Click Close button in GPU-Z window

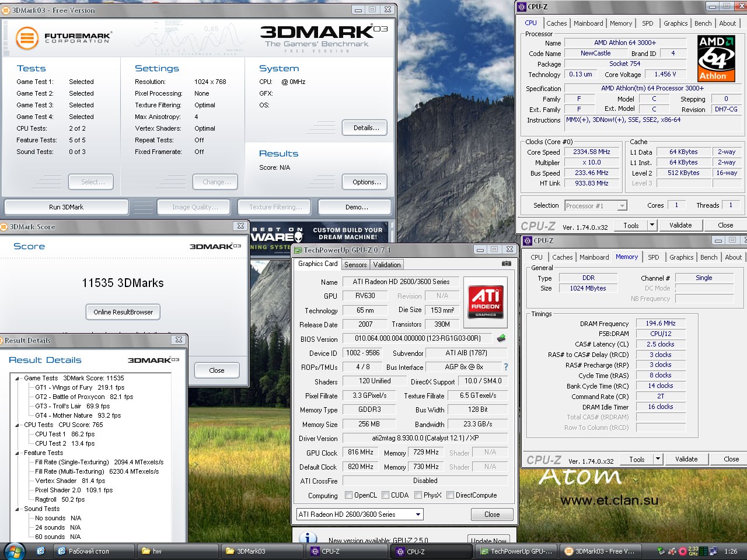pyautogui.click(x=492, y=514)
